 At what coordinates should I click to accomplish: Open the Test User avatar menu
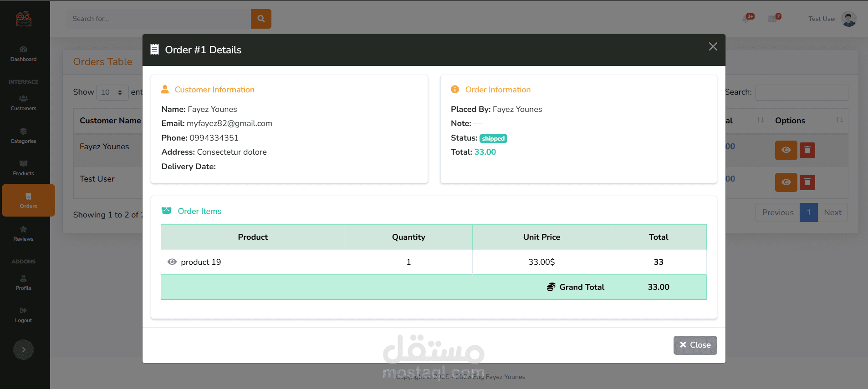pyautogui.click(x=832, y=19)
